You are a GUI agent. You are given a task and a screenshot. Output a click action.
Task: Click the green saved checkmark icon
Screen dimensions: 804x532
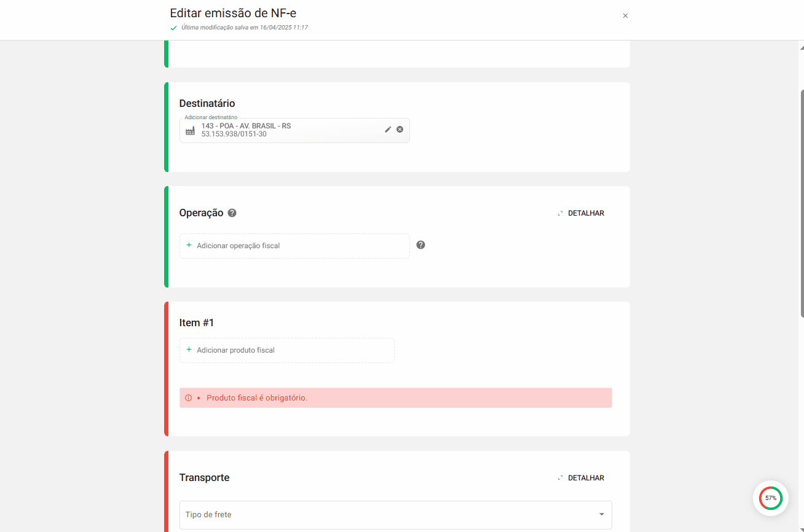(x=174, y=28)
